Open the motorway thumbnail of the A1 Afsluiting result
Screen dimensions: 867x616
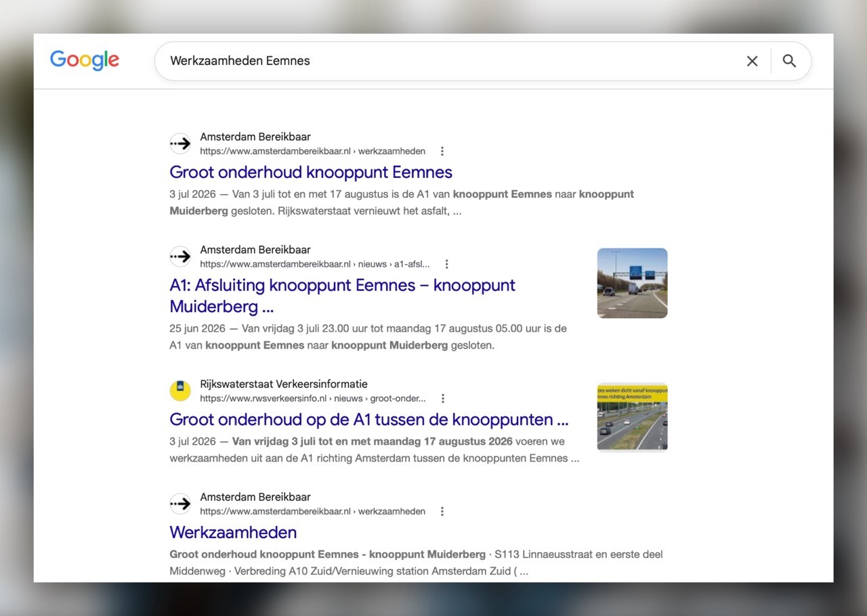click(x=632, y=283)
